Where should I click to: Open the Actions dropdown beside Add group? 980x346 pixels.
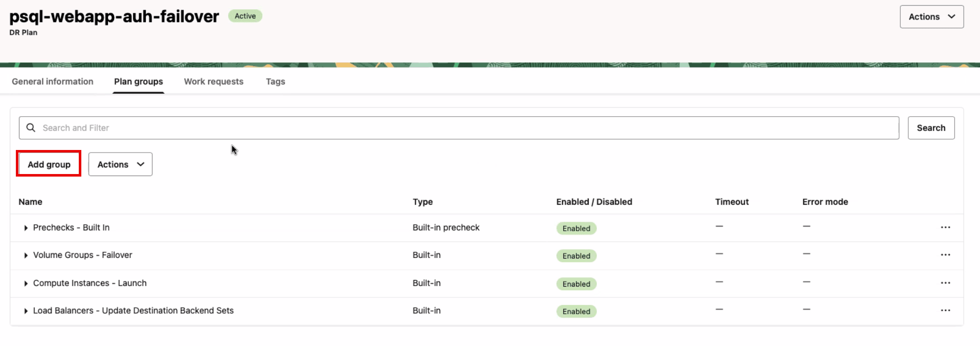tap(120, 164)
